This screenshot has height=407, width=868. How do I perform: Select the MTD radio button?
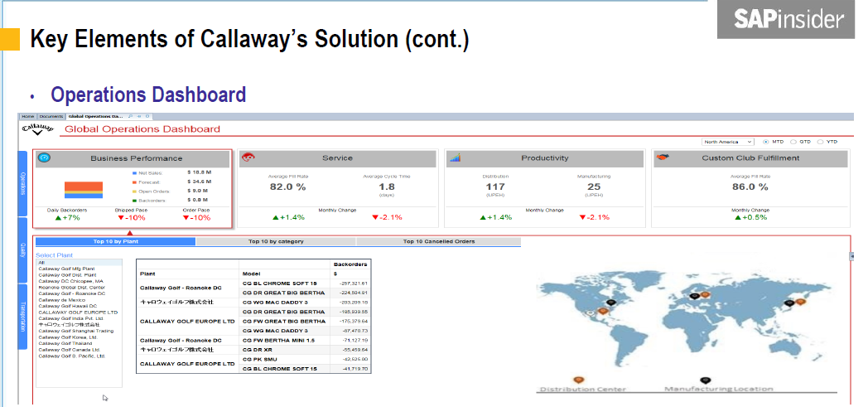(766, 142)
